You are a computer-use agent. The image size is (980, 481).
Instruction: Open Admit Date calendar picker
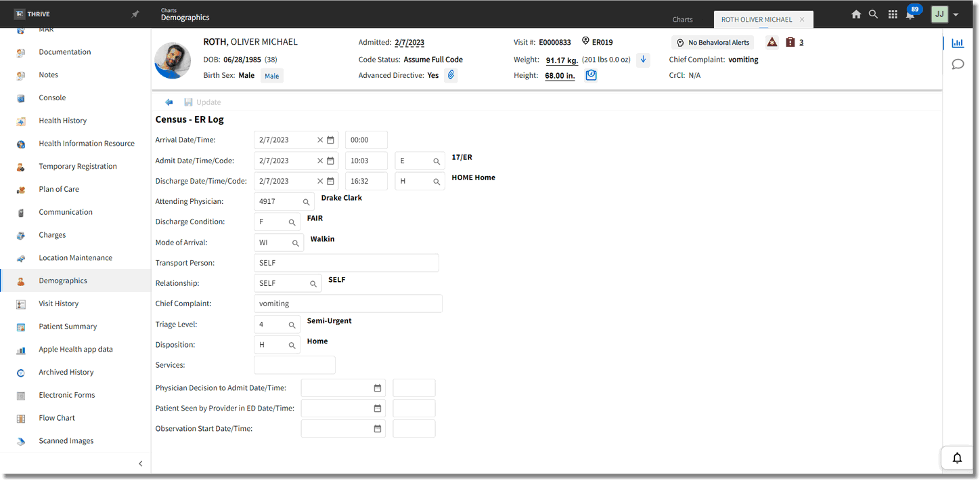click(x=331, y=161)
